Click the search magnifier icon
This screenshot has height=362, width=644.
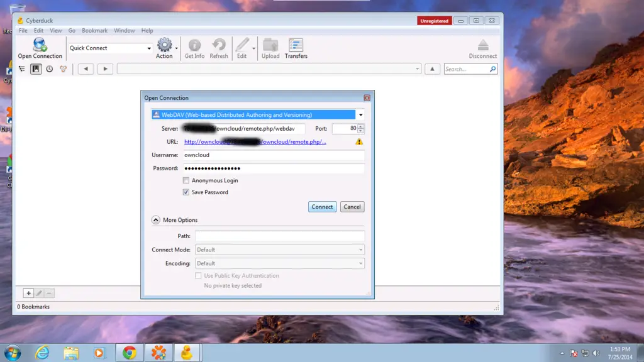pyautogui.click(x=492, y=69)
